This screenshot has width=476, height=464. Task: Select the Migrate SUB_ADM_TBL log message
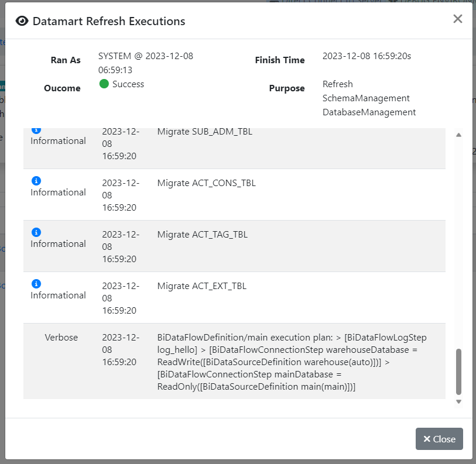click(x=204, y=132)
